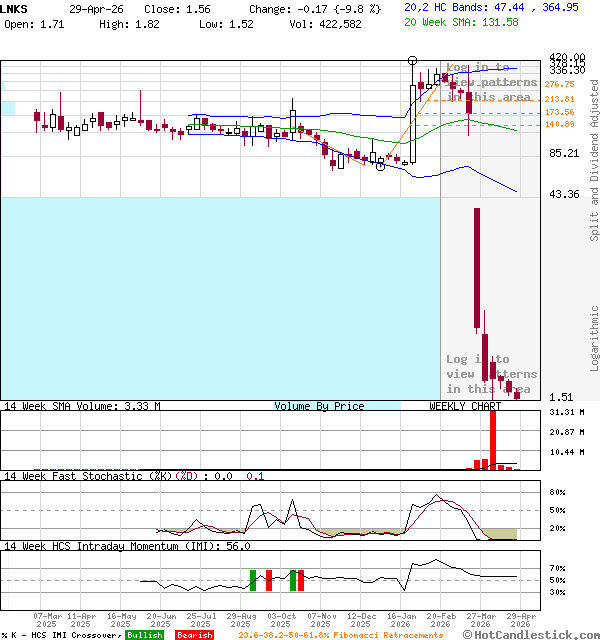Click the LNKS ticker symbol

tap(16, 8)
